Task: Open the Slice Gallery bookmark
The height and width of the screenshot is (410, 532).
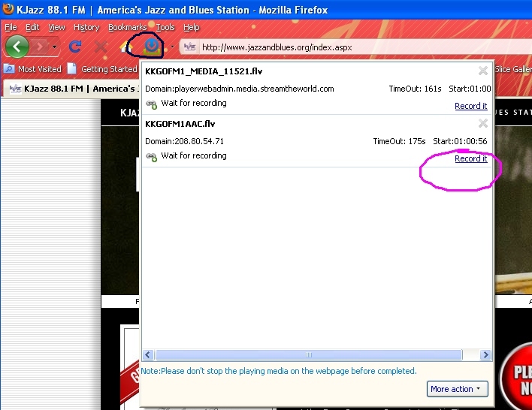Action: point(513,69)
